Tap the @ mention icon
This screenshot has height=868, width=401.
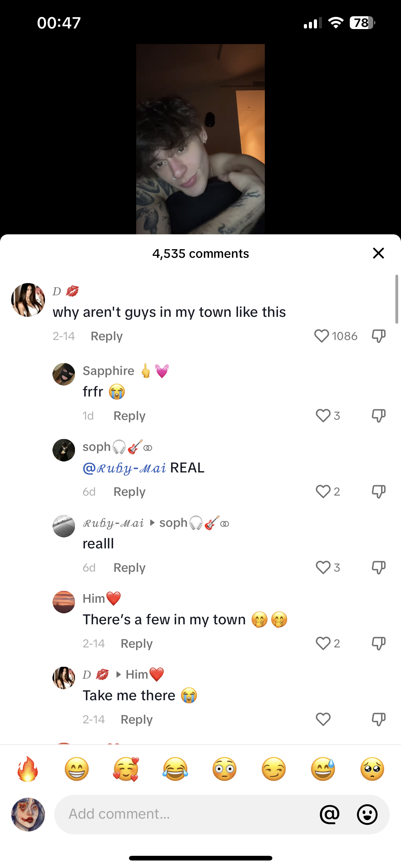(x=329, y=815)
